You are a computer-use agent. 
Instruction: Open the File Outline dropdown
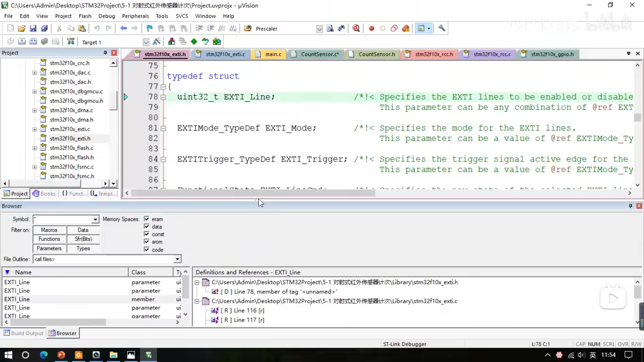[177, 259]
